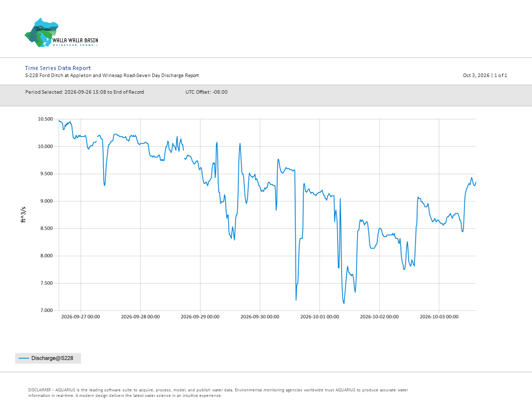532x411 pixels.
Task: Click the ft^3/s y-axis unit label
Action: coord(23,215)
